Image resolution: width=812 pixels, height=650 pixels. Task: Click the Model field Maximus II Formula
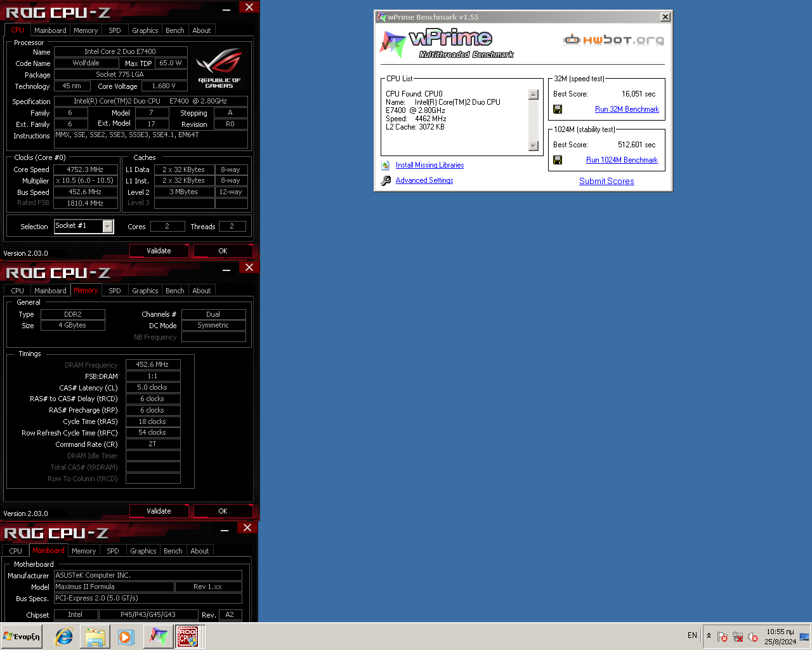pos(114,587)
